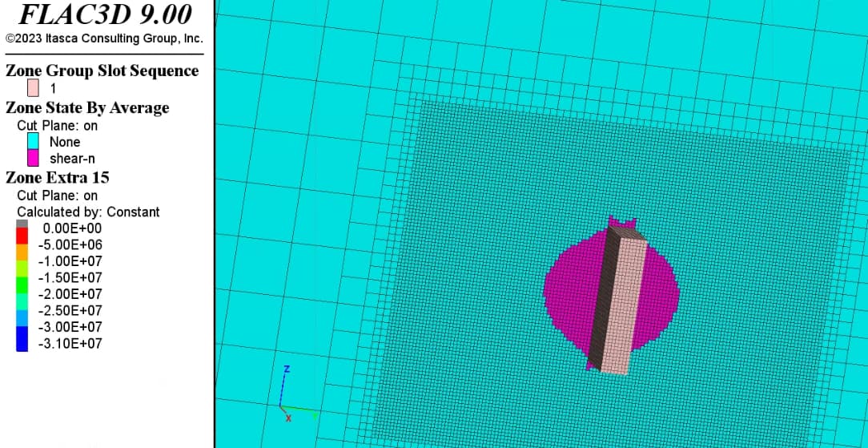The height and width of the screenshot is (448, 868).
Task: Click the -1.00E+07 legend value
Action: [70, 260]
